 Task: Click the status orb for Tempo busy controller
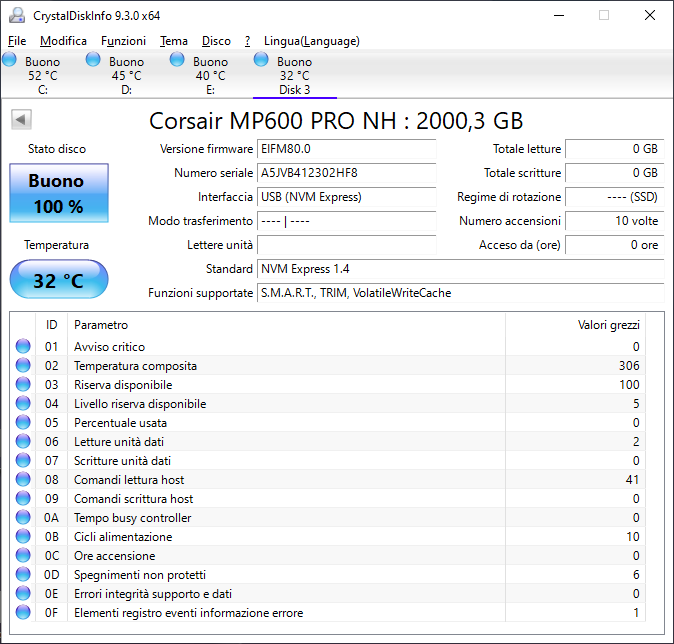coord(23,517)
